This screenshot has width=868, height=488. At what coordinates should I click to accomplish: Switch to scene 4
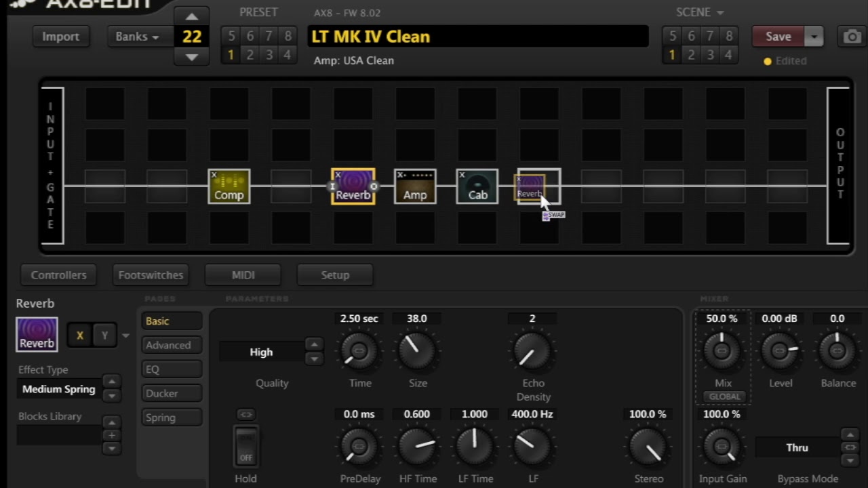coord(728,55)
